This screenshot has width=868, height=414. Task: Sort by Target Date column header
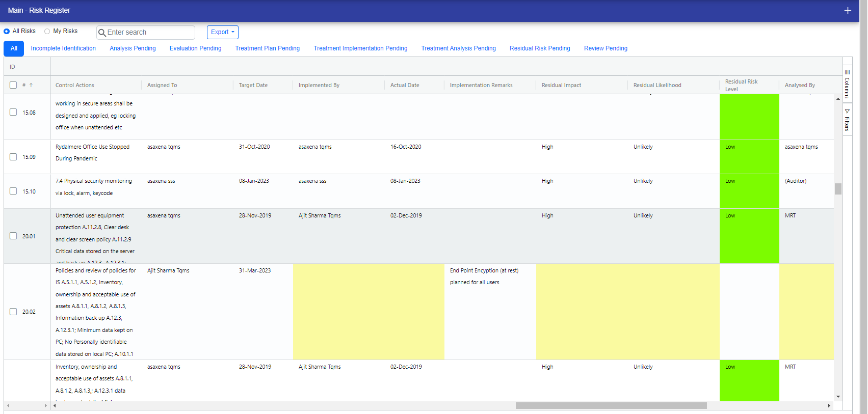253,85
